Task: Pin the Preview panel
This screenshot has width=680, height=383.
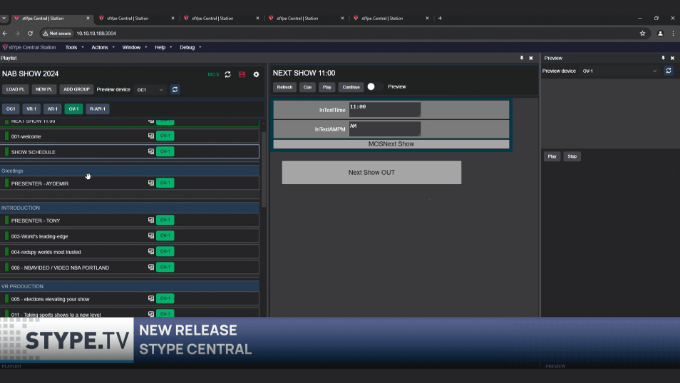Action: pyautogui.click(x=663, y=58)
